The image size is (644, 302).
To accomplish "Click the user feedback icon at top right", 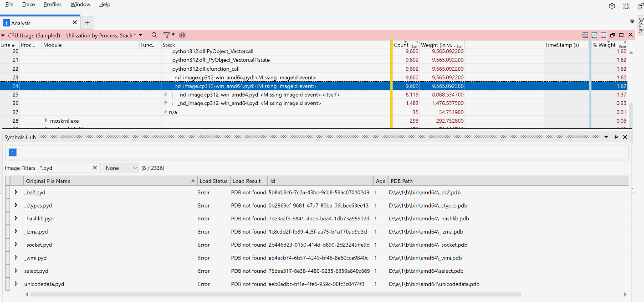I will (640, 6).
